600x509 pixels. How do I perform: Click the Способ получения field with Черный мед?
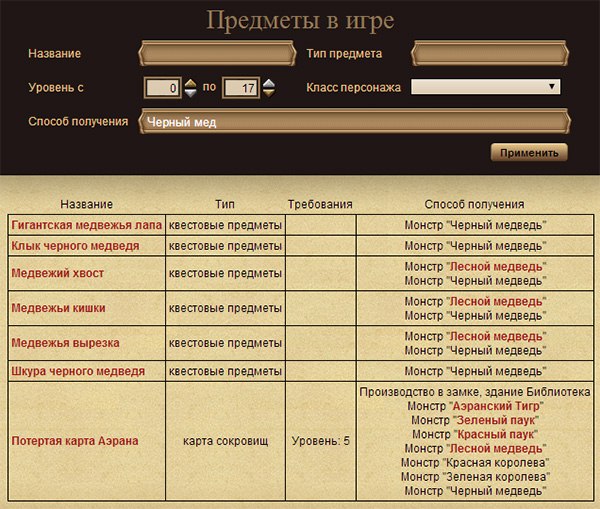(x=354, y=122)
